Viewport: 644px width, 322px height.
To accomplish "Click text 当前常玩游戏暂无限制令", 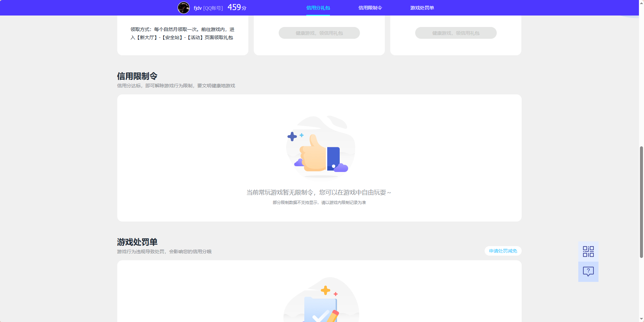I will (x=280, y=193).
